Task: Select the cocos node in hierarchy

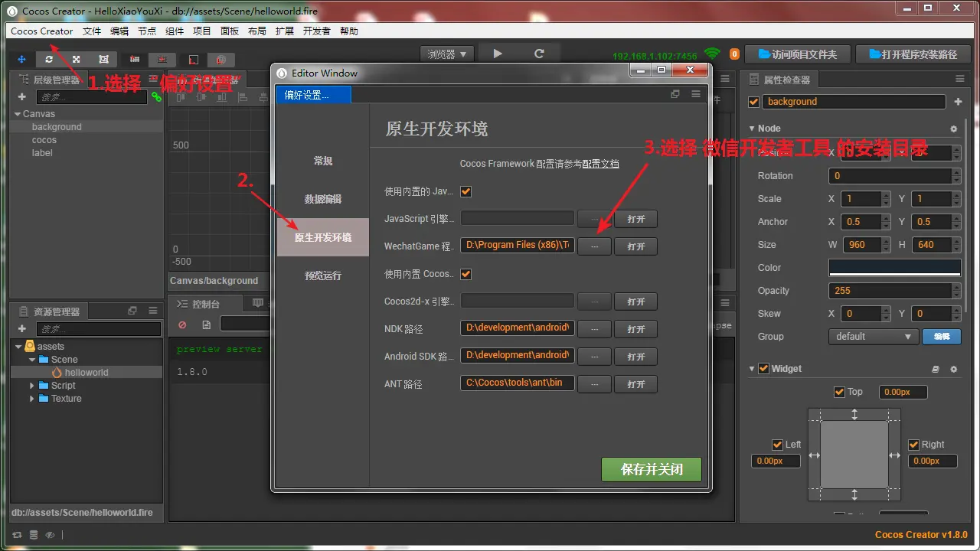Action: [x=44, y=140]
